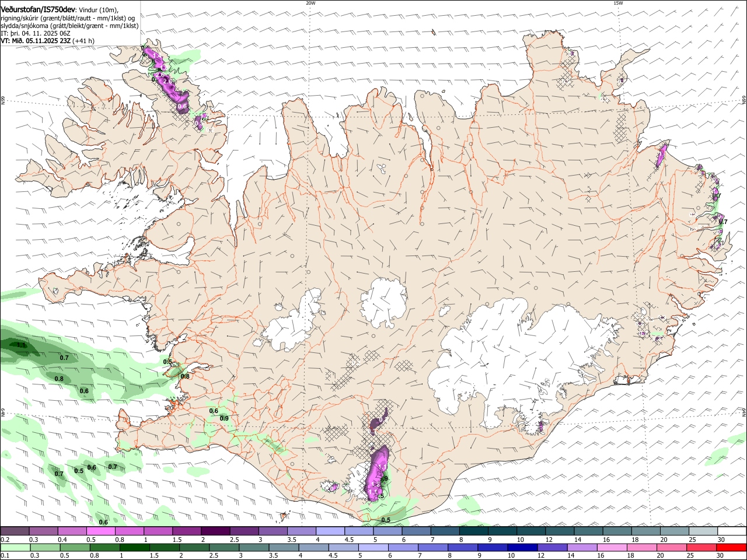Click the '0.9' rain value on the map

pos(224,418)
